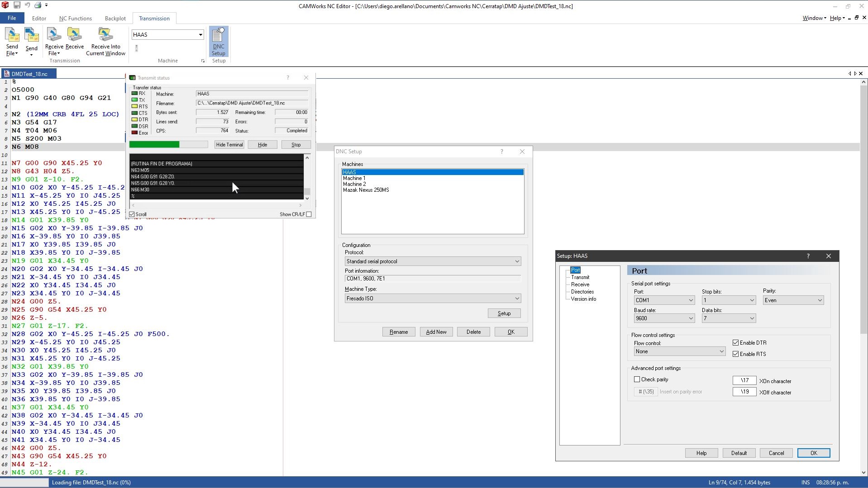Click the Receive File ribbon icon
Viewport: 868px width, 488px height.
click(54, 42)
